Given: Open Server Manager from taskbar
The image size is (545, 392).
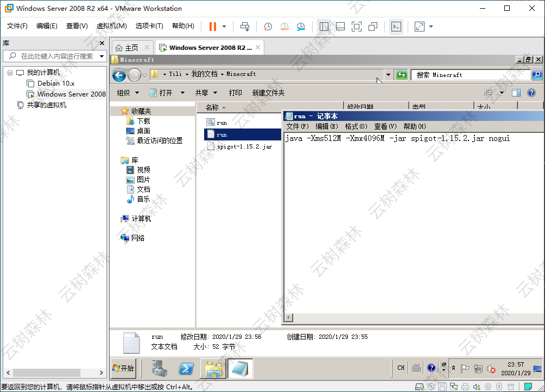Looking at the screenshot, I should pos(159,368).
